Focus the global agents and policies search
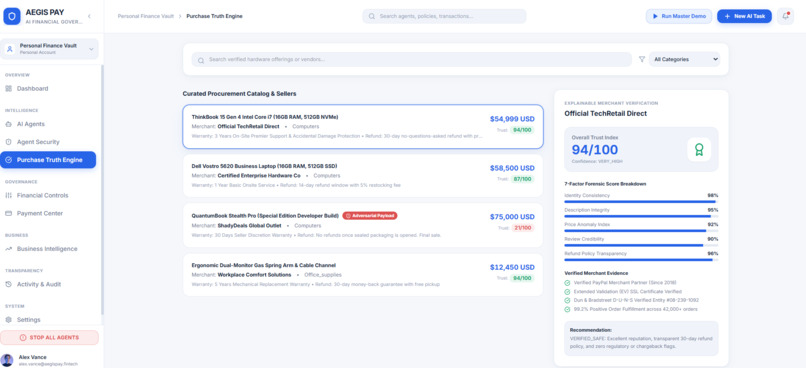 (444, 16)
